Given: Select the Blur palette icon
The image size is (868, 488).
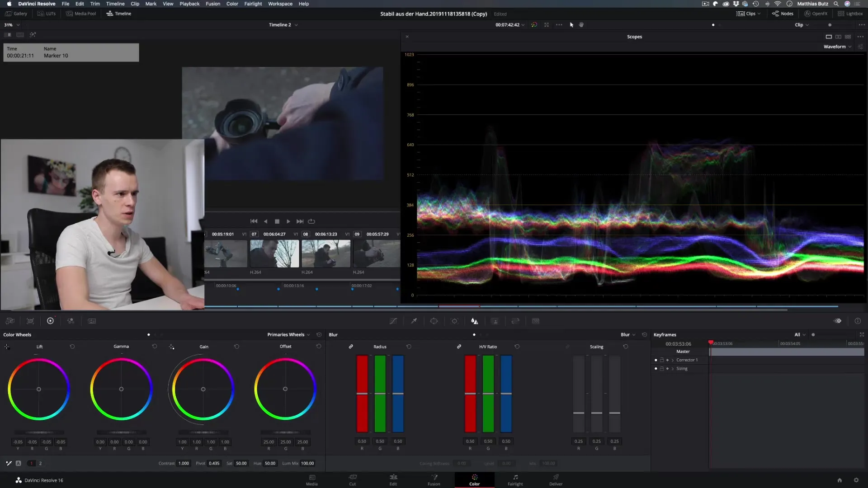Looking at the screenshot, I should pyautogui.click(x=474, y=321).
